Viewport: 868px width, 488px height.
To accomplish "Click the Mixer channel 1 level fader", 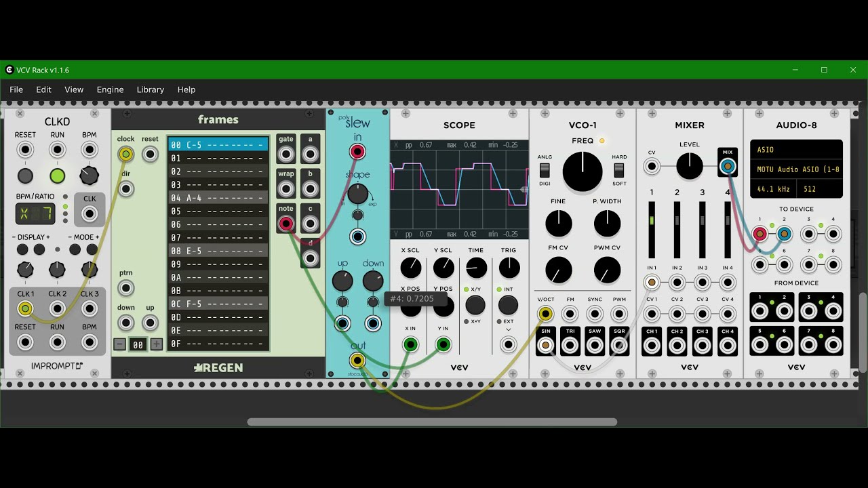I will (652, 229).
